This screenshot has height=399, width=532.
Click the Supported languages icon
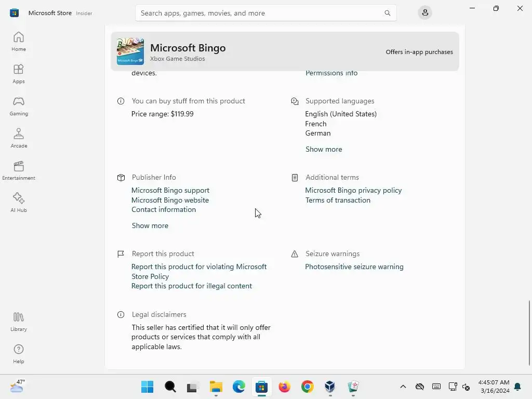click(295, 101)
